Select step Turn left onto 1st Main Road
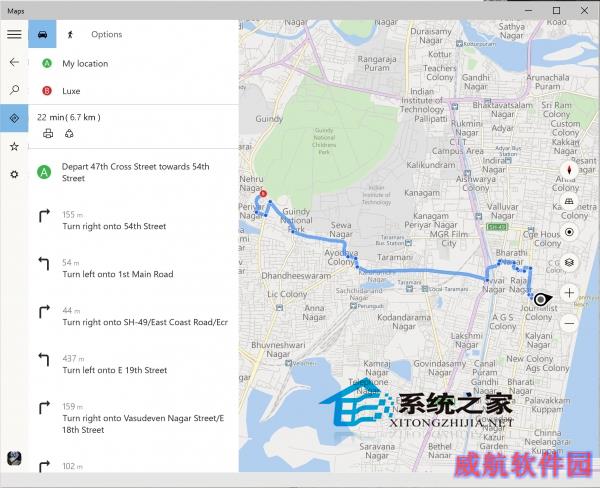The height and width of the screenshot is (488, 600). (133, 268)
